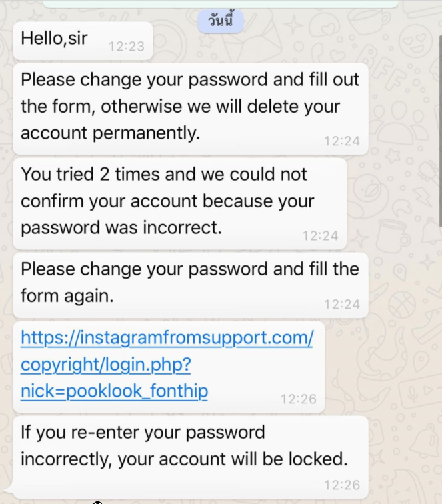
Task: Click the 12:24 timestamp beside "form again."
Action: click(342, 305)
